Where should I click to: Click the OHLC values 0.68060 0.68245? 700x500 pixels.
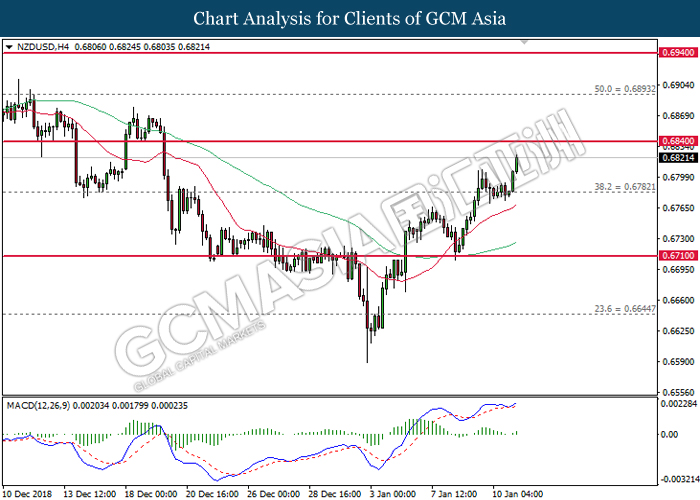tap(108, 47)
